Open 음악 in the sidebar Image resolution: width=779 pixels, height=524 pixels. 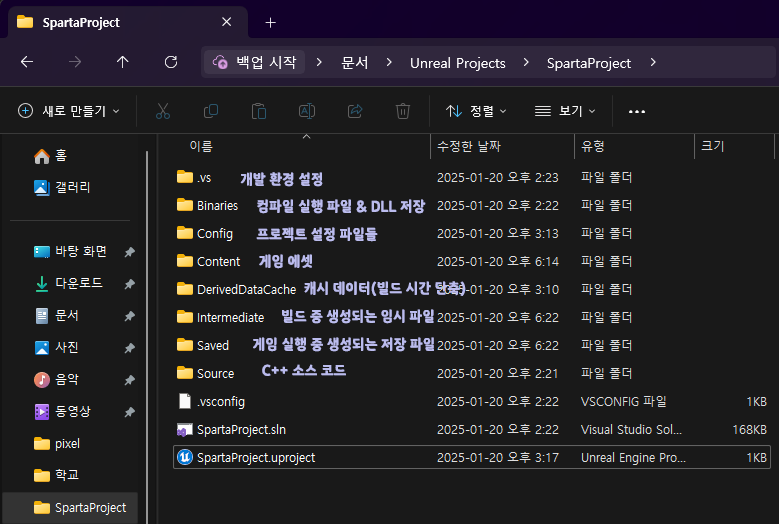click(x=57, y=379)
